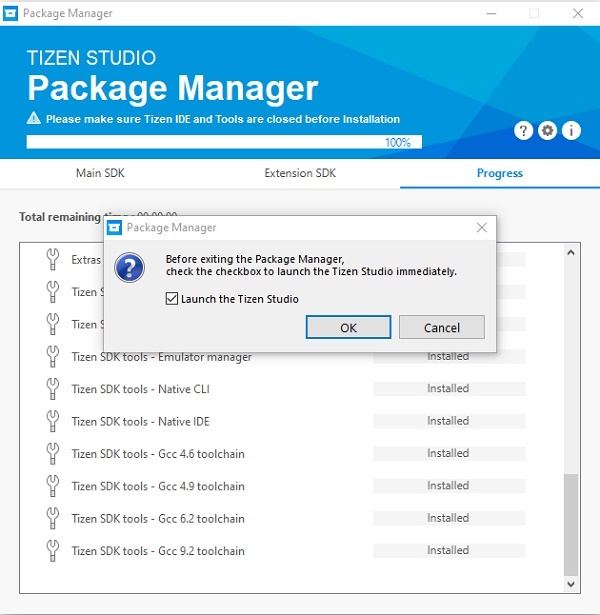The width and height of the screenshot is (600, 615).
Task: Close the main Package Manager window
Action: point(578,13)
